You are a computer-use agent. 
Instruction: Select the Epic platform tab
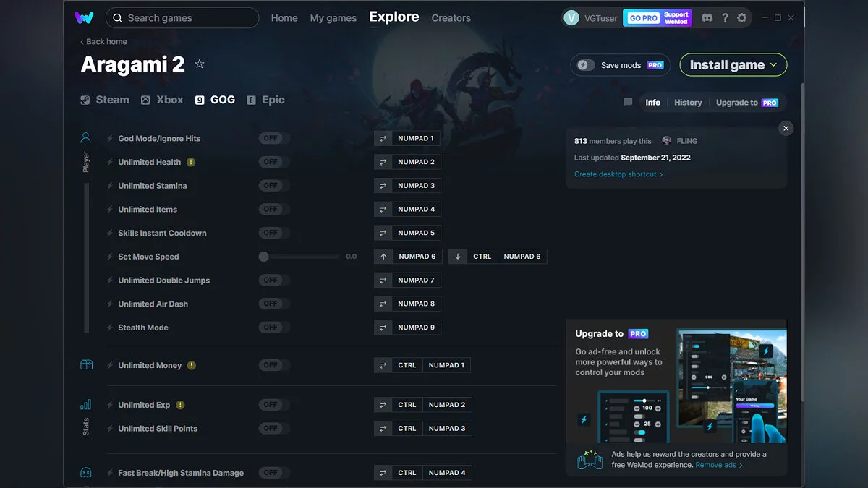pos(265,100)
